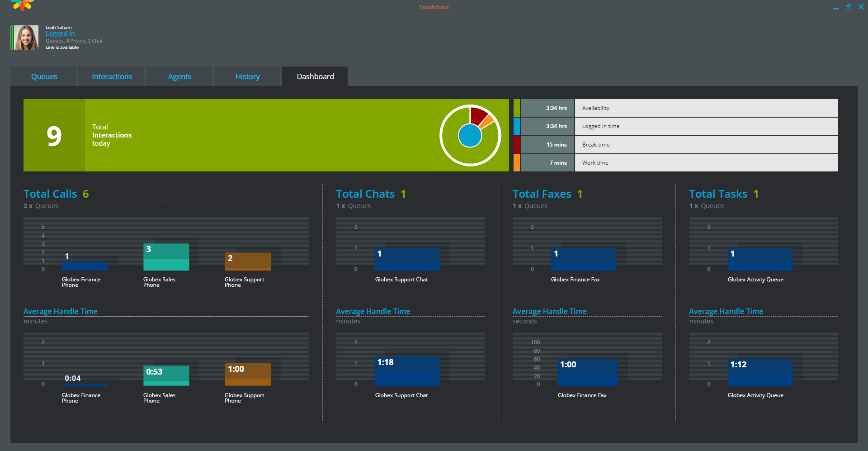The width and height of the screenshot is (868, 451).
Task: Select the Dashboard tab
Action: point(315,76)
